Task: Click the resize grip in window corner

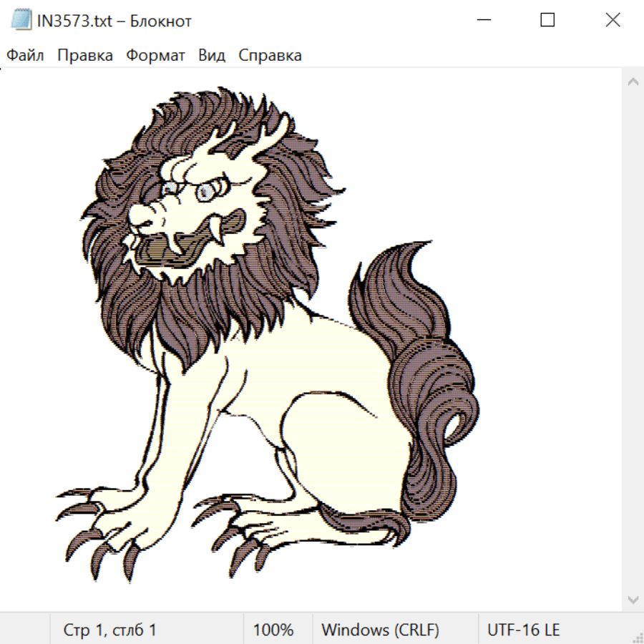Action: 637,637
